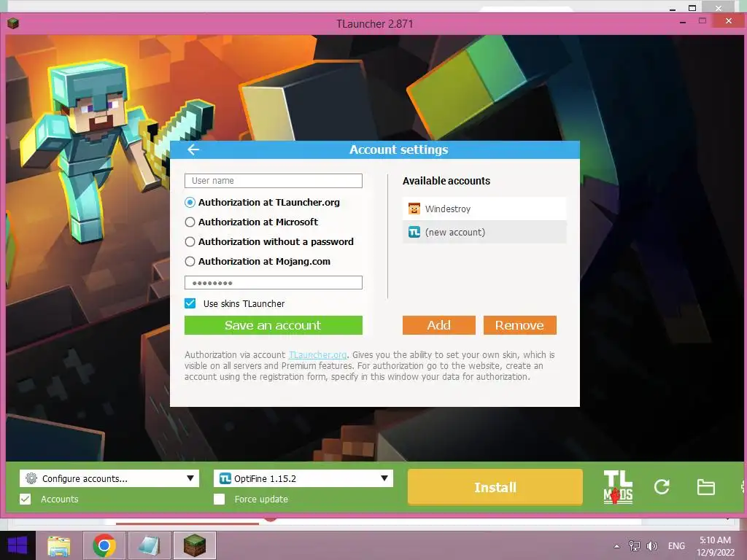
Task: Toggle the Use skins TLauncher checkbox
Action: click(x=190, y=303)
